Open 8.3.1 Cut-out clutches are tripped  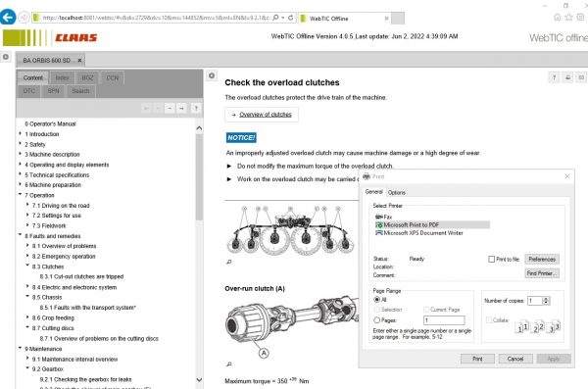tap(81, 276)
